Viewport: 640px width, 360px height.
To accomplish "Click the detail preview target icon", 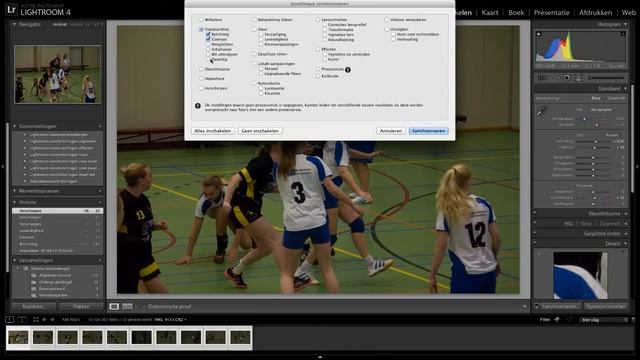I will (x=540, y=253).
